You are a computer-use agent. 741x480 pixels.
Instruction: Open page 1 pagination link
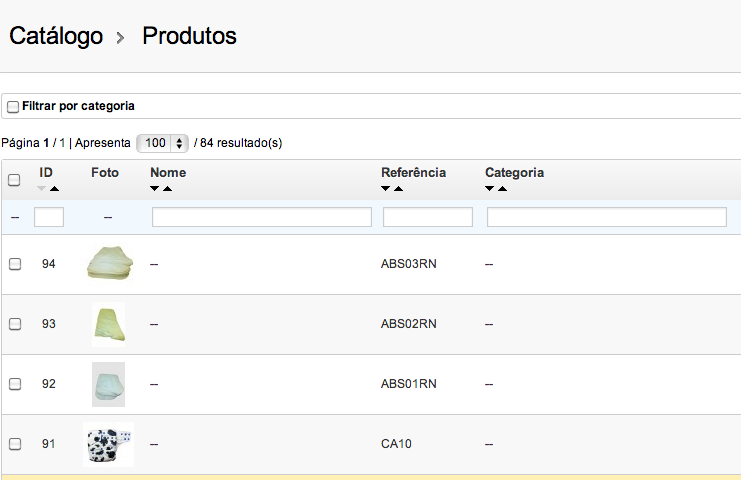[x=62, y=143]
